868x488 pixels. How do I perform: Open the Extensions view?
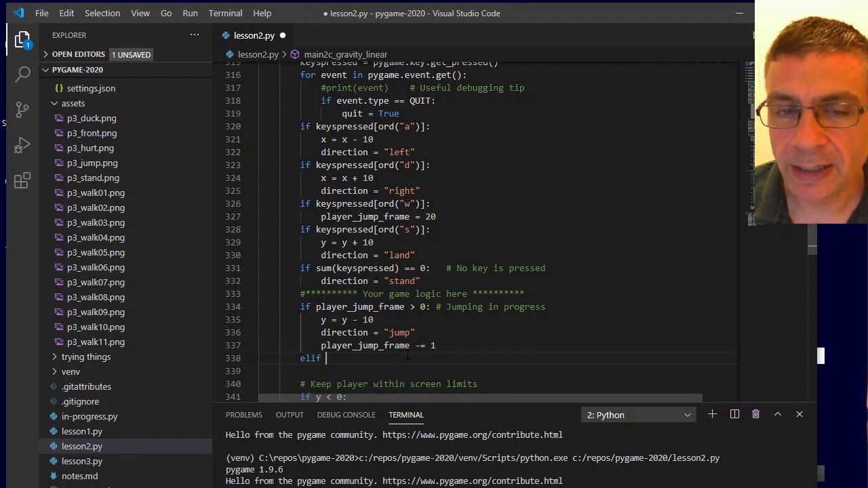(x=22, y=181)
